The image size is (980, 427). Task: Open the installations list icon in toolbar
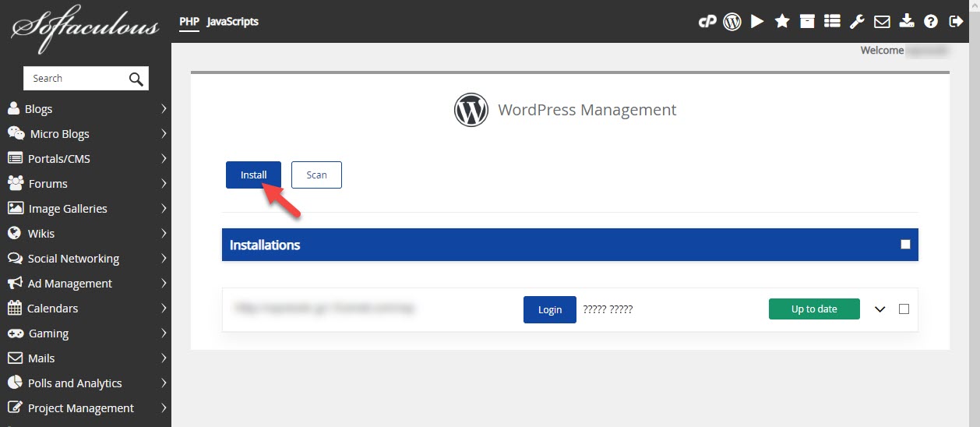click(832, 22)
